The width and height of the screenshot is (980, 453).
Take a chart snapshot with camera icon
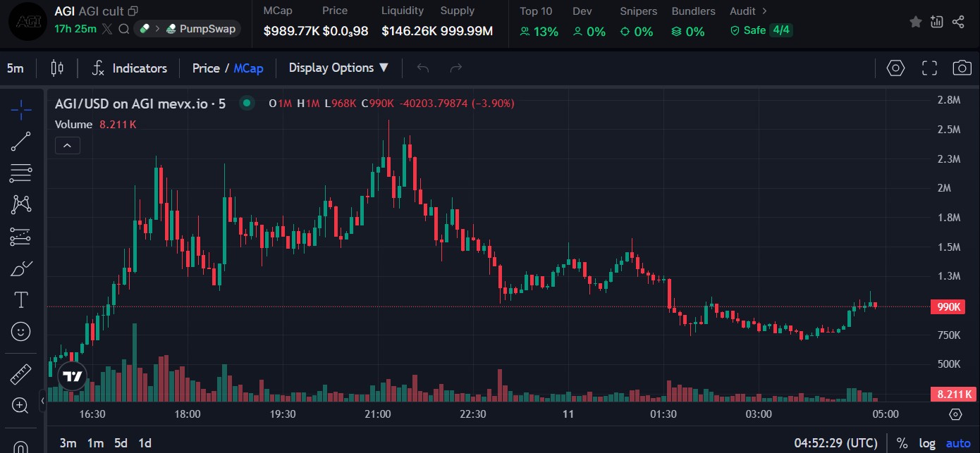(x=962, y=68)
